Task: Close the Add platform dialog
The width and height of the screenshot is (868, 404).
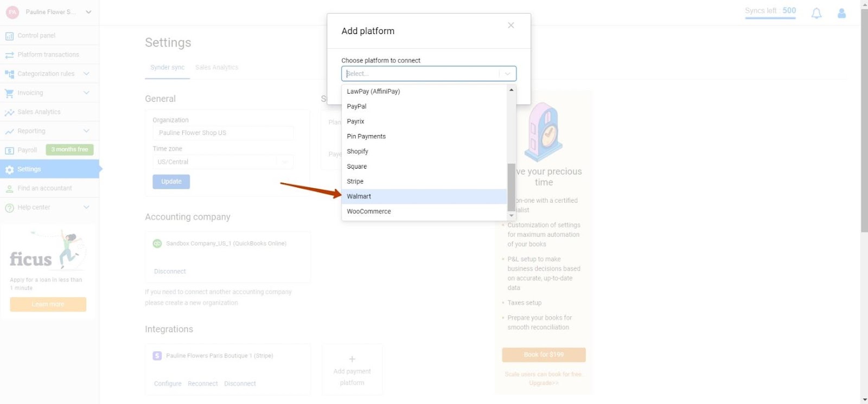Action: click(511, 25)
